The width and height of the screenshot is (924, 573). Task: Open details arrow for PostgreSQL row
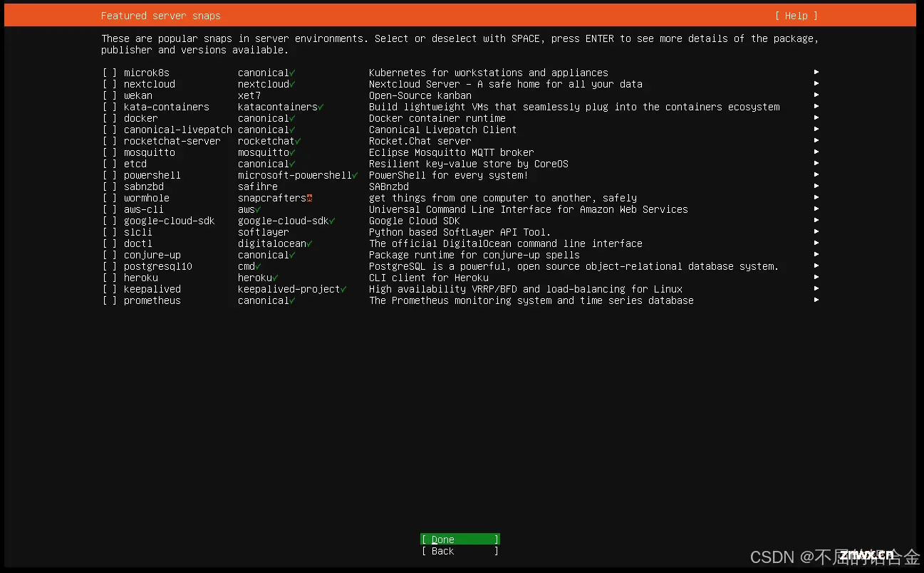[816, 266]
